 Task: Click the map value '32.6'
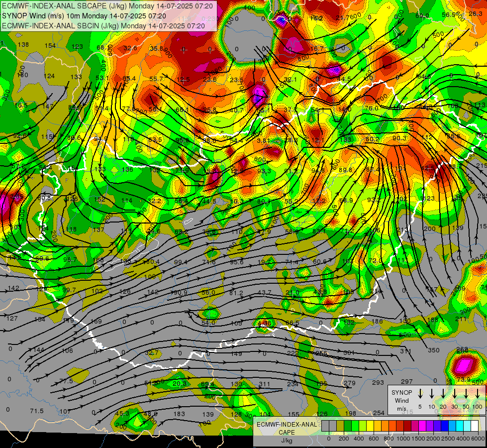pyautogui.click(x=130, y=48)
